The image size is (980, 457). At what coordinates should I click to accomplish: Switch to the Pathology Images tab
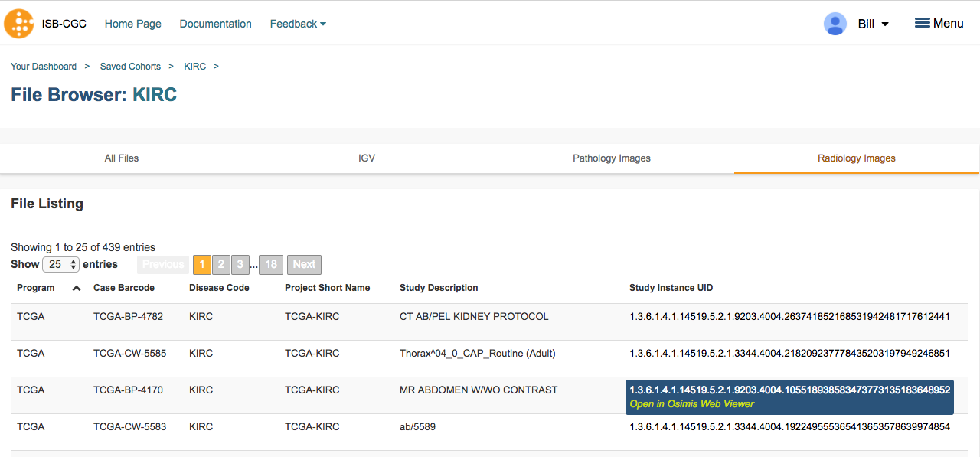(612, 158)
